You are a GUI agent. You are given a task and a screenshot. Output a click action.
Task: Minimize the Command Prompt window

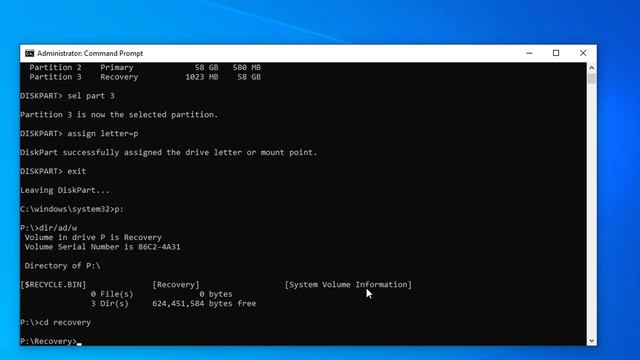coord(529,53)
